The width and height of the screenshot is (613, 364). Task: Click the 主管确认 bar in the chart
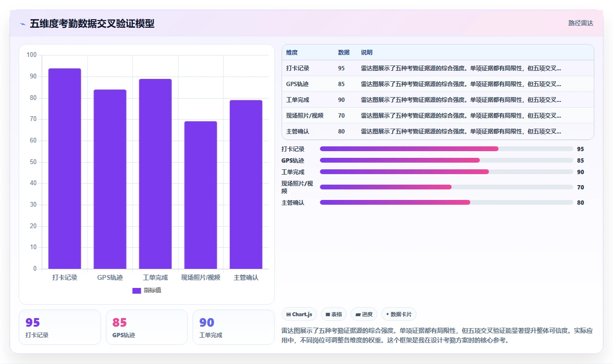tap(246, 184)
